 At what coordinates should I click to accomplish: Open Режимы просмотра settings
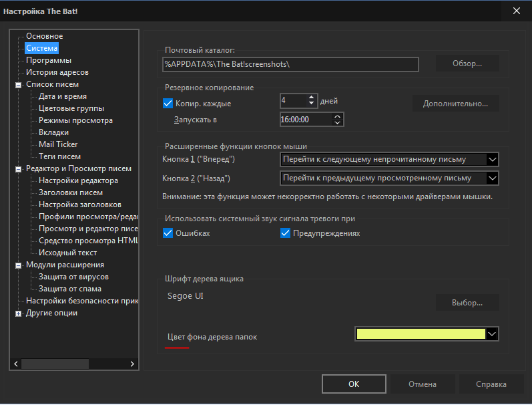(75, 120)
